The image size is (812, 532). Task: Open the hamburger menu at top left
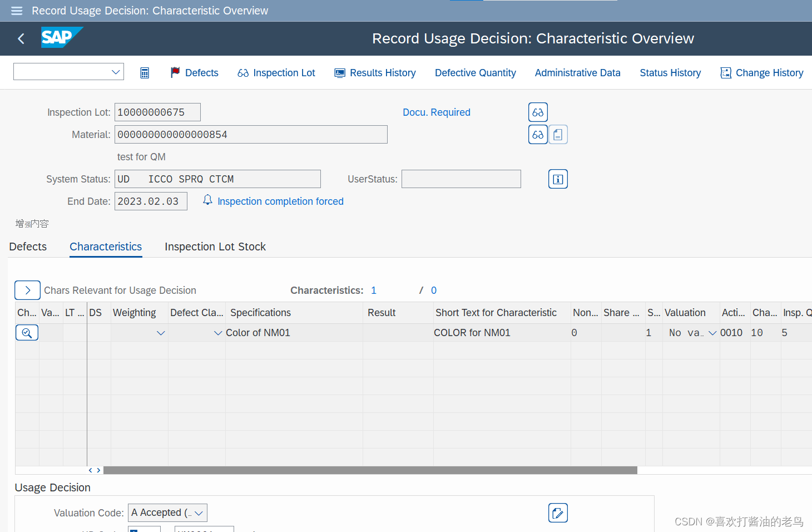tap(16, 11)
